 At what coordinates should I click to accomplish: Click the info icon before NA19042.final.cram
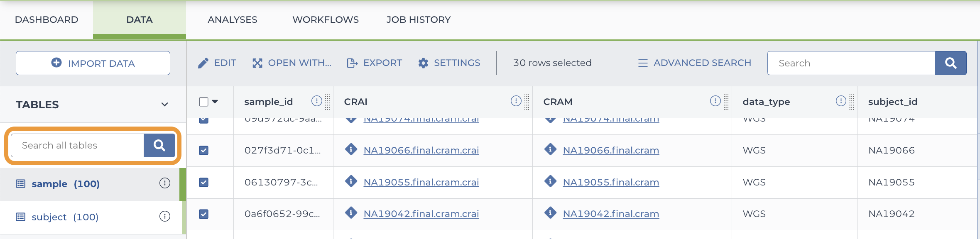point(551,213)
